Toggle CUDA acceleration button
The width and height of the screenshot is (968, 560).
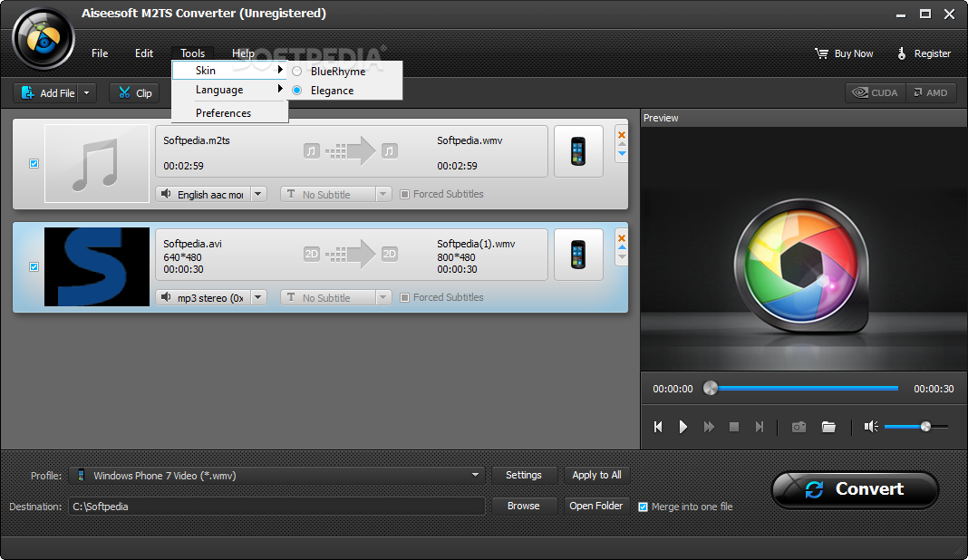876,92
